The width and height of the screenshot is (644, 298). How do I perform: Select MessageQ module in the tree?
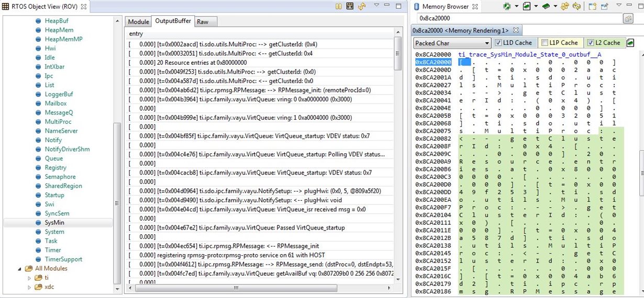click(x=59, y=112)
